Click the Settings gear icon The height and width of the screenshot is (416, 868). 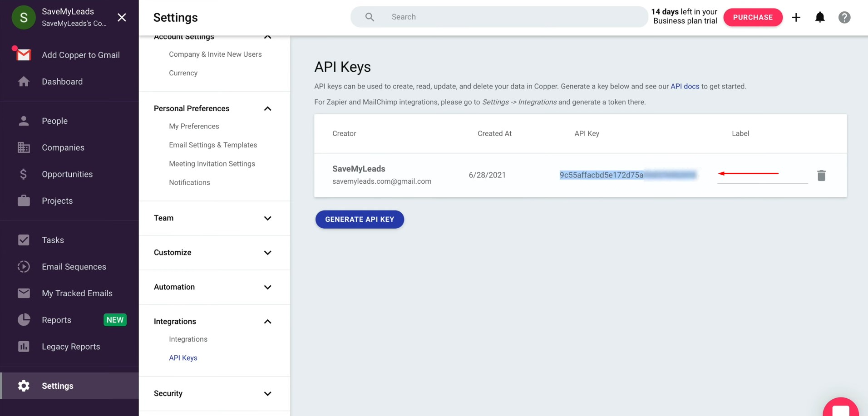tap(24, 386)
